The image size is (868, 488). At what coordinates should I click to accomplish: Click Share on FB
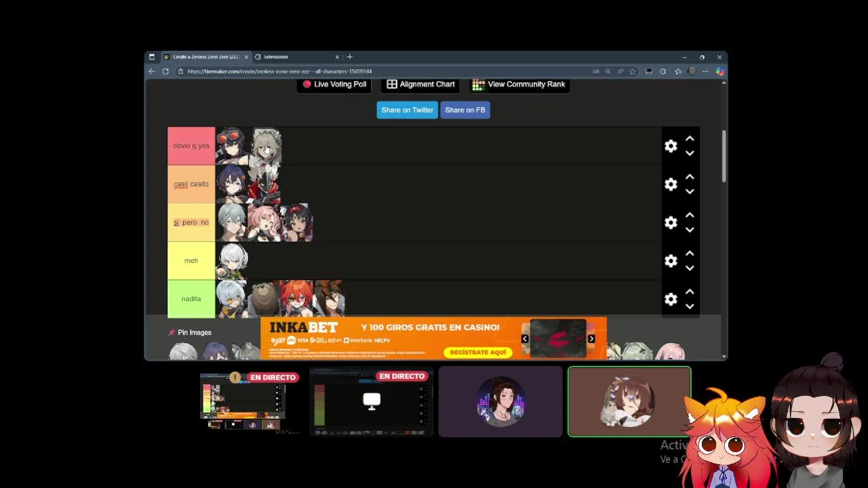coord(465,110)
